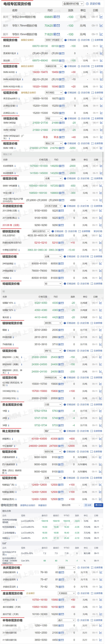The height and width of the screenshot is (644, 105).
Task: Open 废锂电企业报价 link
Action: click(x=28, y=505)
